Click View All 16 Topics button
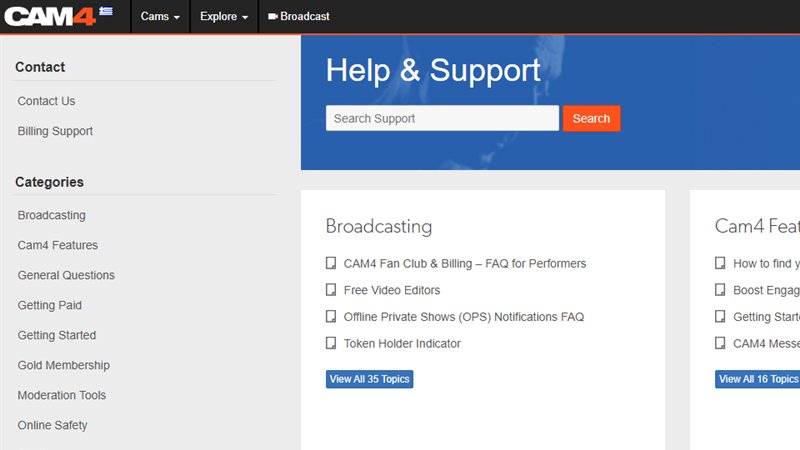Screen dimensions: 800x450 pos(758,379)
